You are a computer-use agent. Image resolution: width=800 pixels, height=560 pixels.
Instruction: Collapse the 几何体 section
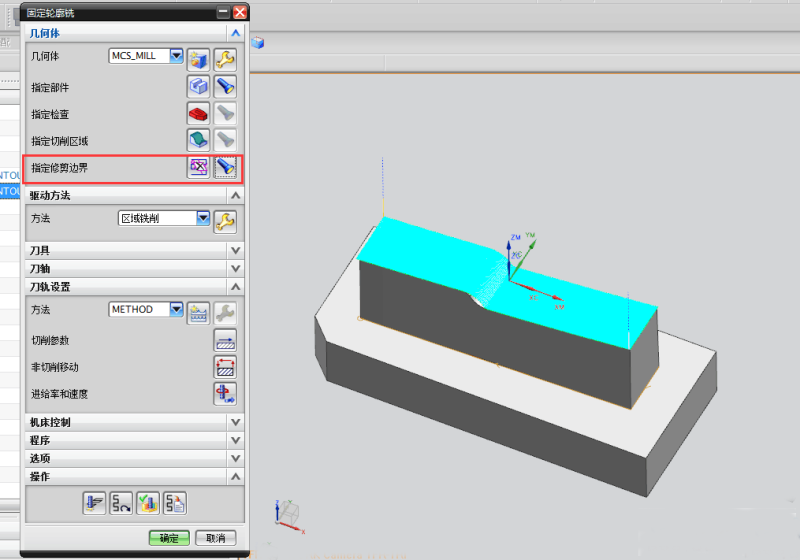(235, 33)
